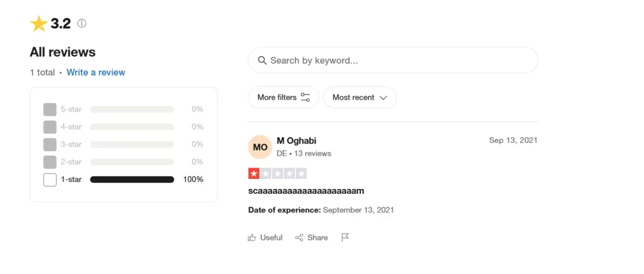644x274 pixels.
Task: Click the thumbs-up Useful icon
Action: [252, 237]
